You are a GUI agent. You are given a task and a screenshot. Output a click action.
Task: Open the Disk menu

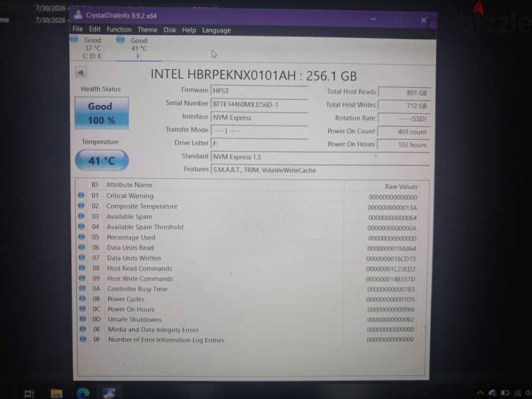[x=170, y=30]
